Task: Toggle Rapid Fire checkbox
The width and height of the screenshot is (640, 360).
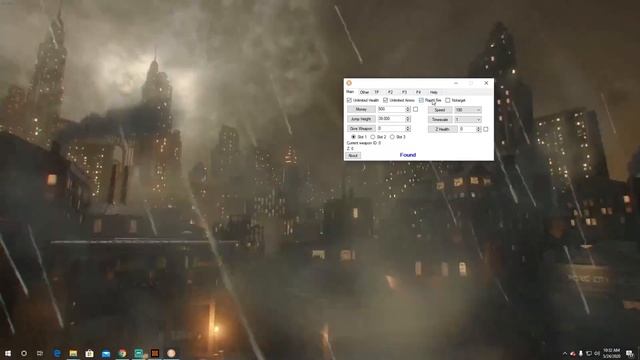Action: [421, 100]
